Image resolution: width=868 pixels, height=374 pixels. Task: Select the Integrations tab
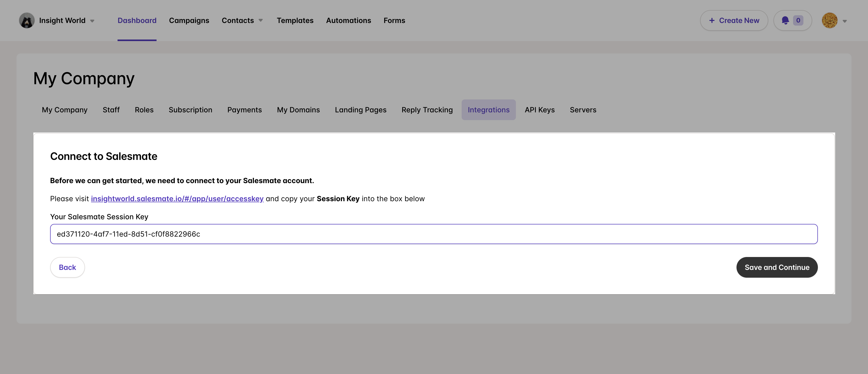489,110
